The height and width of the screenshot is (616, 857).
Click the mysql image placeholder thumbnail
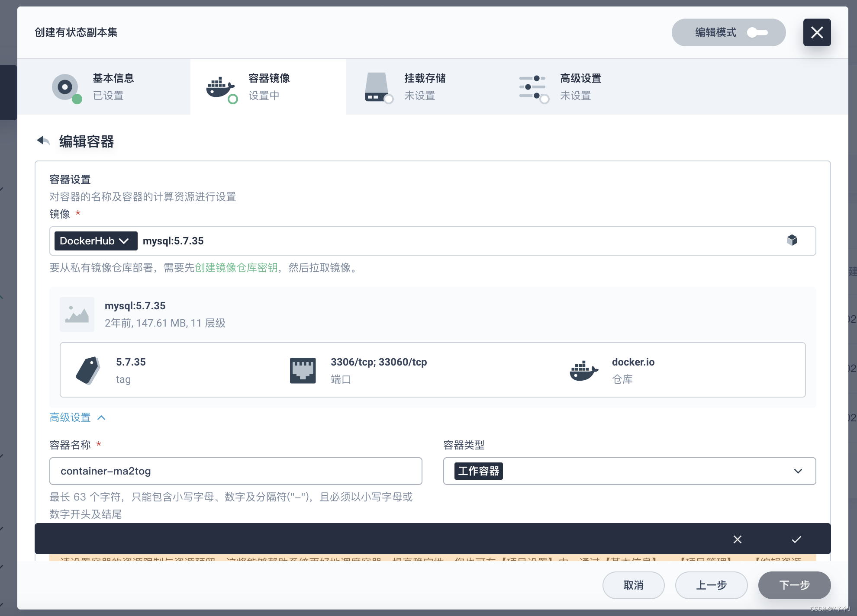tap(77, 314)
